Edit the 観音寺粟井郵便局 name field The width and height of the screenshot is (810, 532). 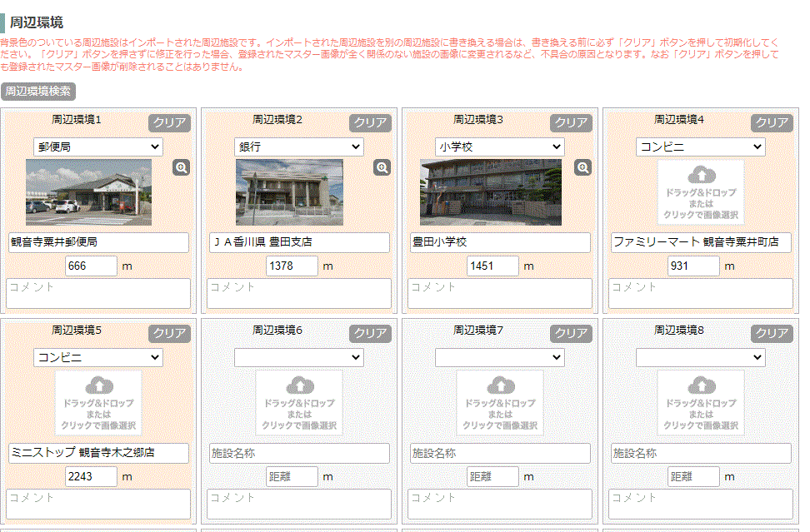98,242
